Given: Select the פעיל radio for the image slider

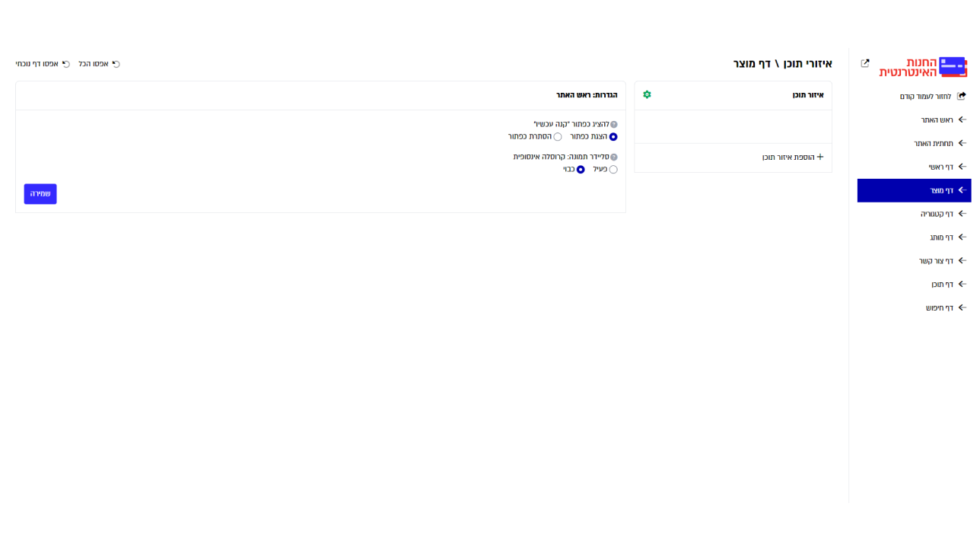Looking at the screenshot, I should [613, 170].
